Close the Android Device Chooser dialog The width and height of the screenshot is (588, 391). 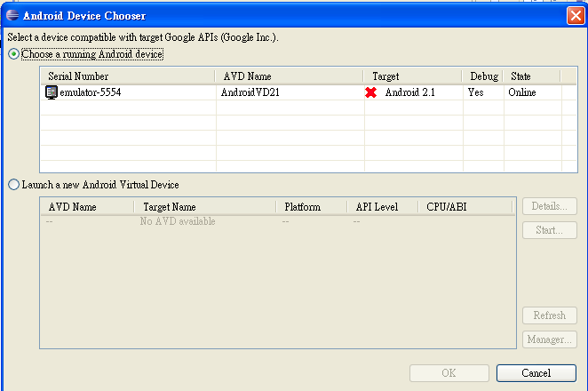tap(576, 16)
